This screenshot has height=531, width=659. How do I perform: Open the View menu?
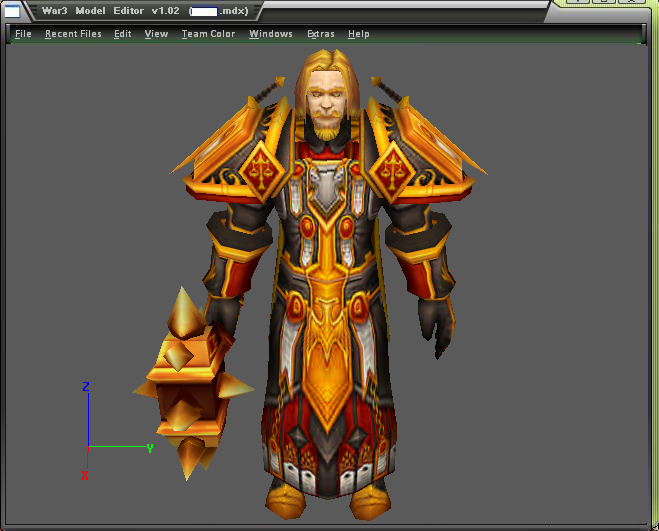[x=156, y=34]
